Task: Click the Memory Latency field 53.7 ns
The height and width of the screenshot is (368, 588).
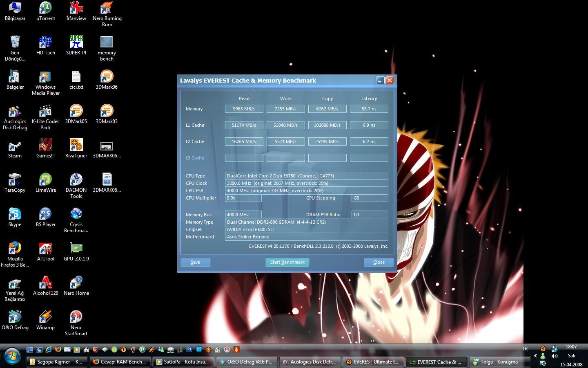Action: (x=369, y=109)
